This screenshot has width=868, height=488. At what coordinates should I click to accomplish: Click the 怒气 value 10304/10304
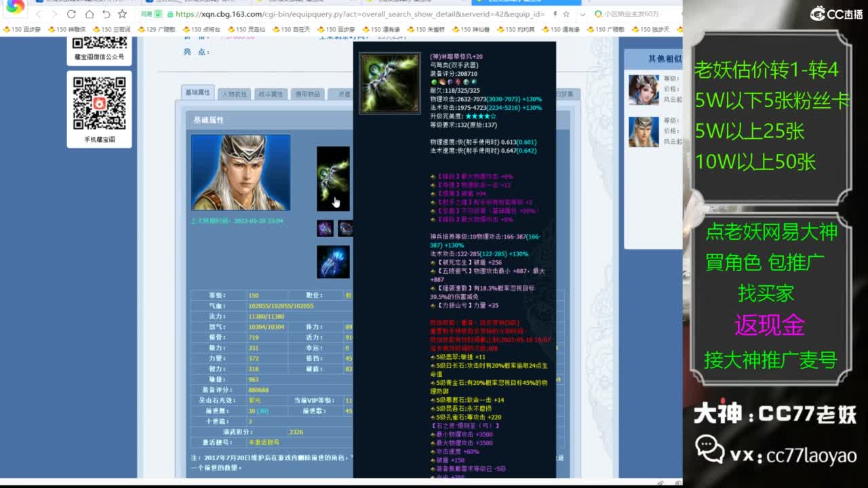(x=266, y=327)
